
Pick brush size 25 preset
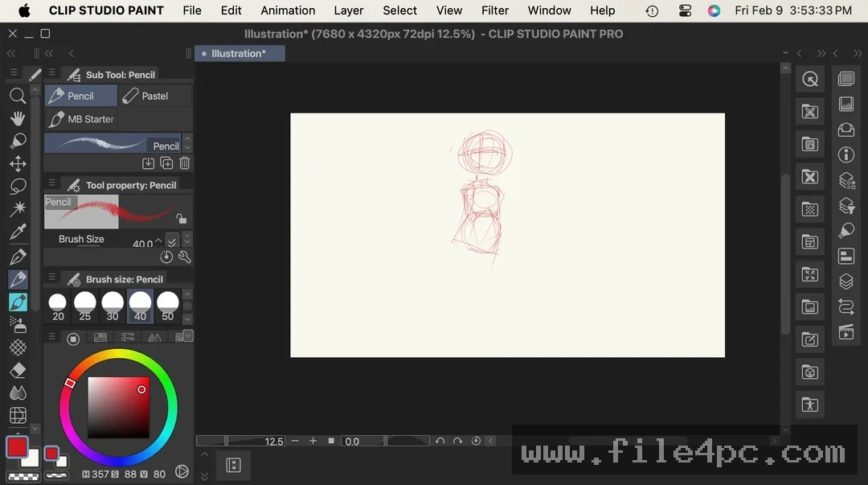[x=84, y=306]
